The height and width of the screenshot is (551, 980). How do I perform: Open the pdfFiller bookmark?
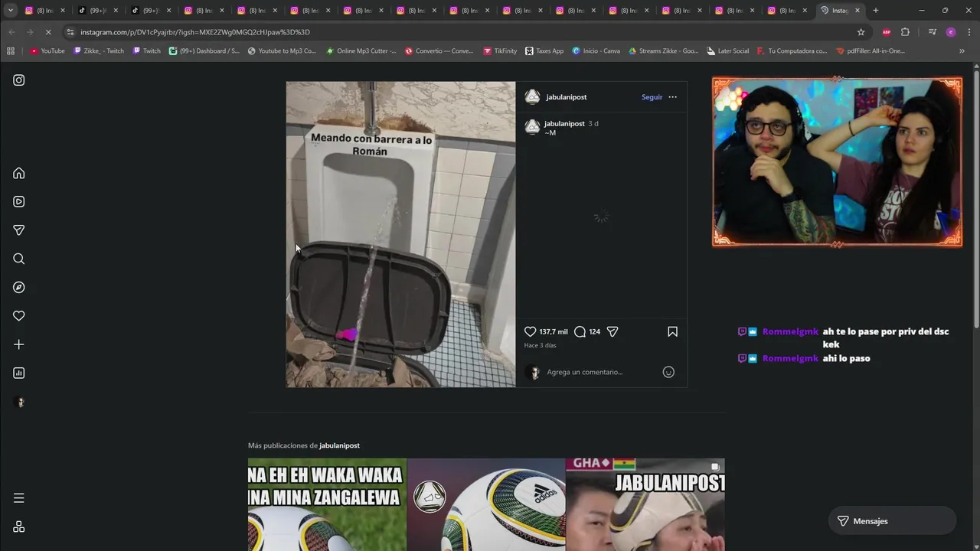[x=871, y=51]
